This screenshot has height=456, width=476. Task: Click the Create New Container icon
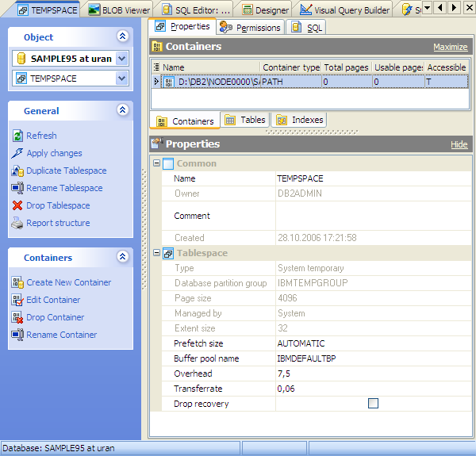coord(18,282)
